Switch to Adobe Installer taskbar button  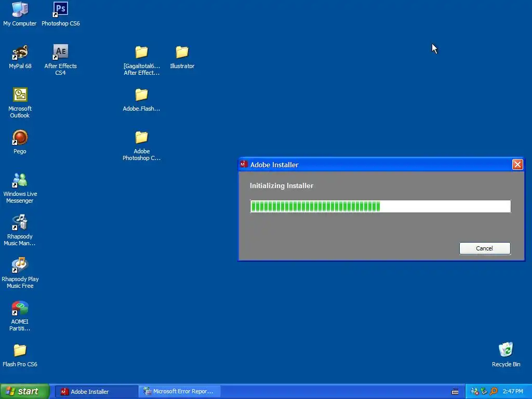coord(96,392)
